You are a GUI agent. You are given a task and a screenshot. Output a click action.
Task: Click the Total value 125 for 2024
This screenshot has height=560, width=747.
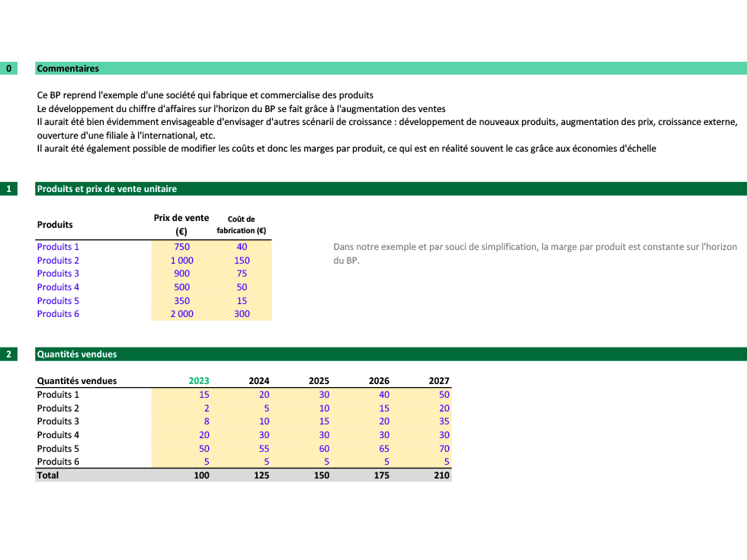(x=261, y=475)
